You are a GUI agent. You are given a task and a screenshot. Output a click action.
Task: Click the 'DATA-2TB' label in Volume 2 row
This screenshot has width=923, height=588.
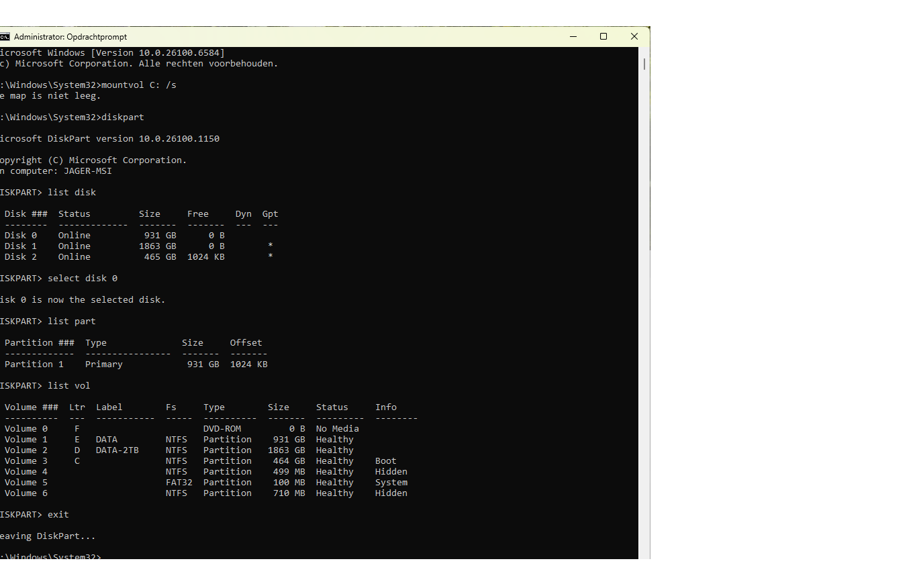117,450
